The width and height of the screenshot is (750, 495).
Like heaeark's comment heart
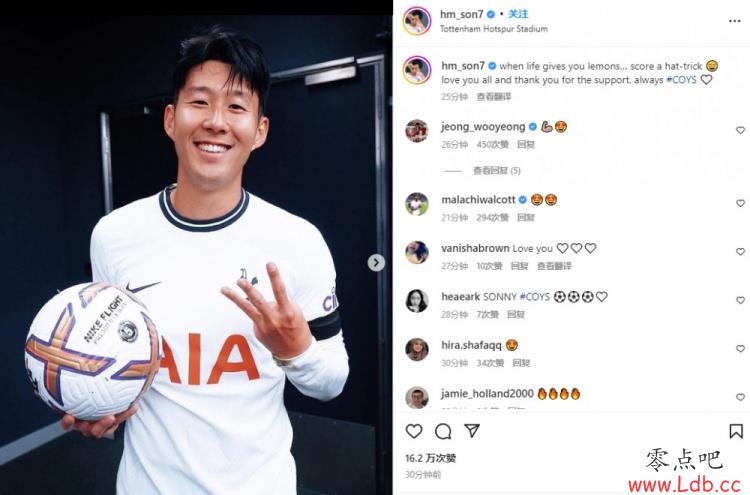tap(740, 300)
